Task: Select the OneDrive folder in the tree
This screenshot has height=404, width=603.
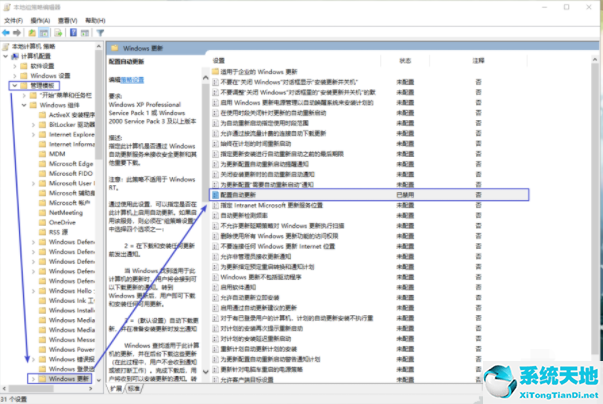Action: click(x=63, y=221)
